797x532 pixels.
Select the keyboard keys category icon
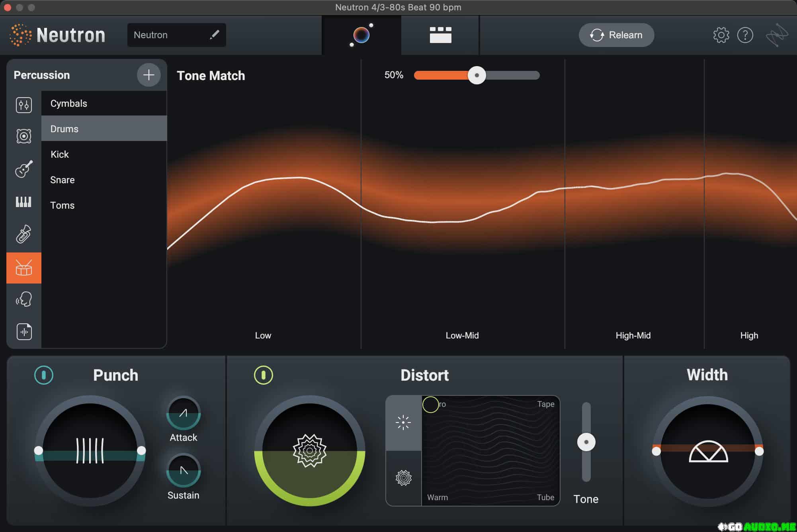23,202
